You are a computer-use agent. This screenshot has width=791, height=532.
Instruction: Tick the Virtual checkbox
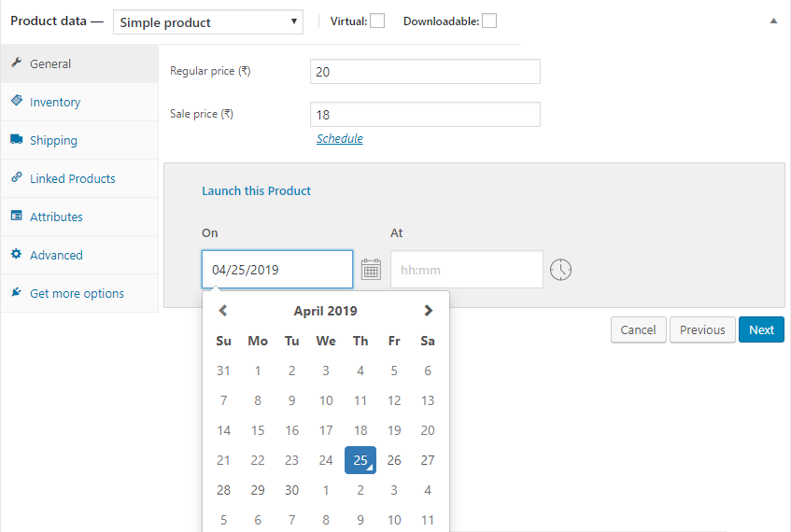[x=377, y=21]
